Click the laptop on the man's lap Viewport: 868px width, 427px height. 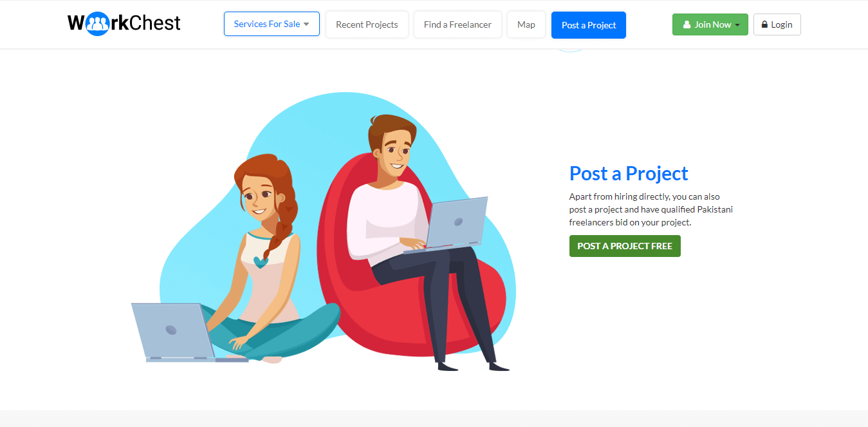coord(454,223)
